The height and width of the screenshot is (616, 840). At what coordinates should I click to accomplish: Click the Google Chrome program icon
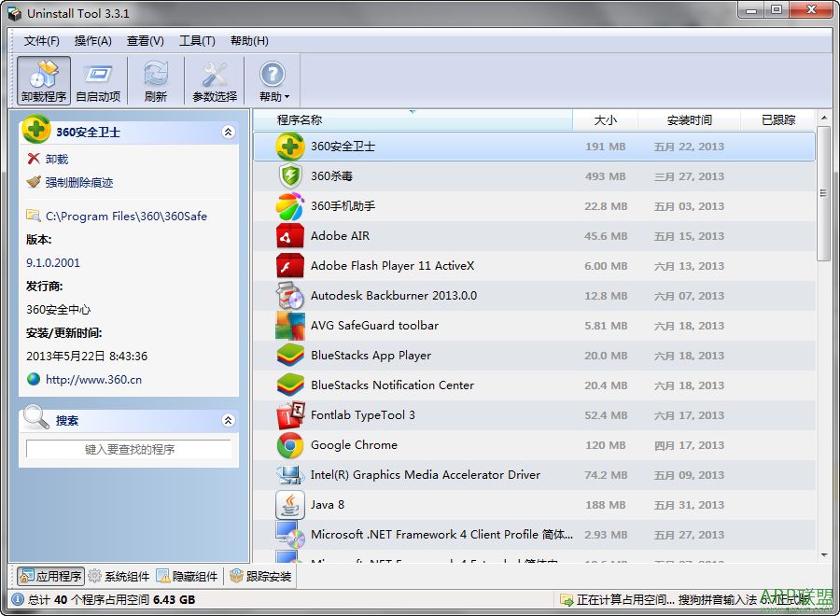pos(290,445)
